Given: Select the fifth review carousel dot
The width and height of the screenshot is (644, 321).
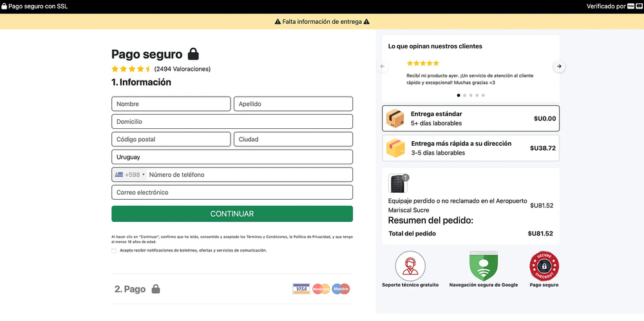Looking at the screenshot, I should 483,95.
